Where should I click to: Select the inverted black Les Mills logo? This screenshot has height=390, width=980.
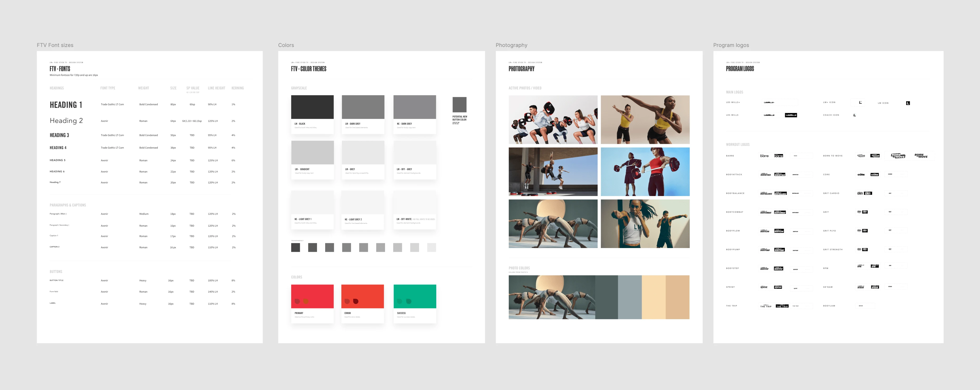tap(791, 115)
